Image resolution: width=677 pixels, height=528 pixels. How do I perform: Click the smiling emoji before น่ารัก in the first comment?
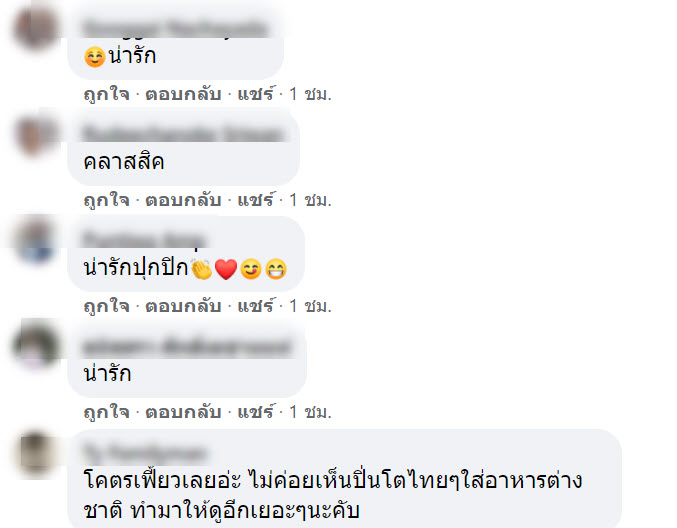[95, 57]
